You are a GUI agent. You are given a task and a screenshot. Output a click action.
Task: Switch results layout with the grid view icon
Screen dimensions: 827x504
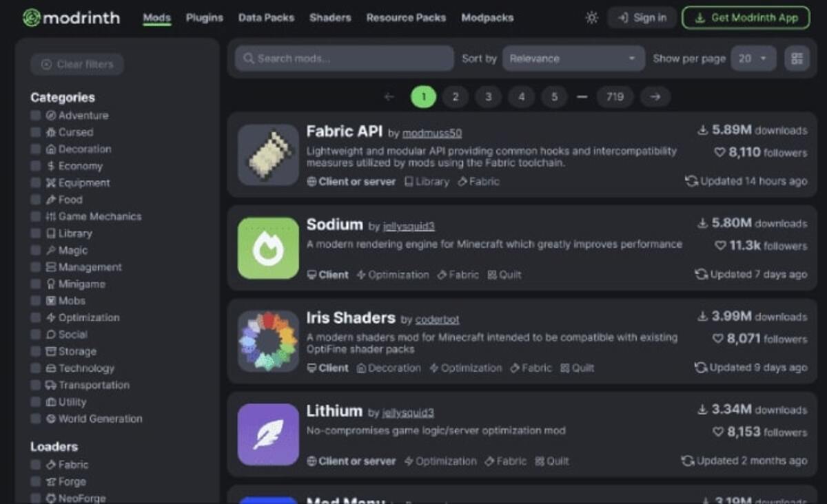click(797, 59)
